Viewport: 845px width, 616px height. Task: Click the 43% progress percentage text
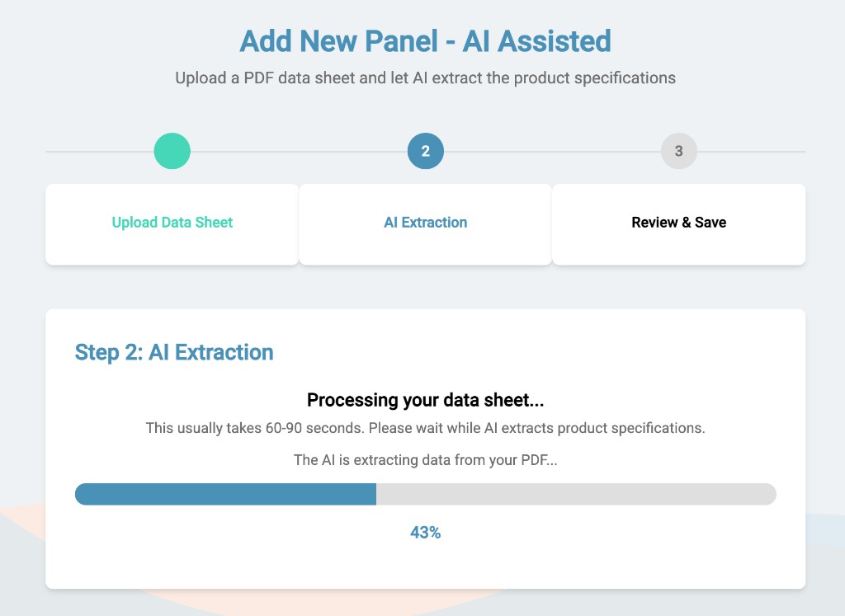pos(425,533)
